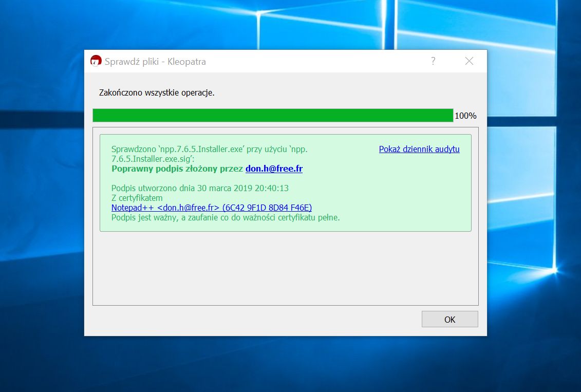The image size is (581, 392).
Task: Click the 'Z certyfikatem' text
Action: point(137,198)
